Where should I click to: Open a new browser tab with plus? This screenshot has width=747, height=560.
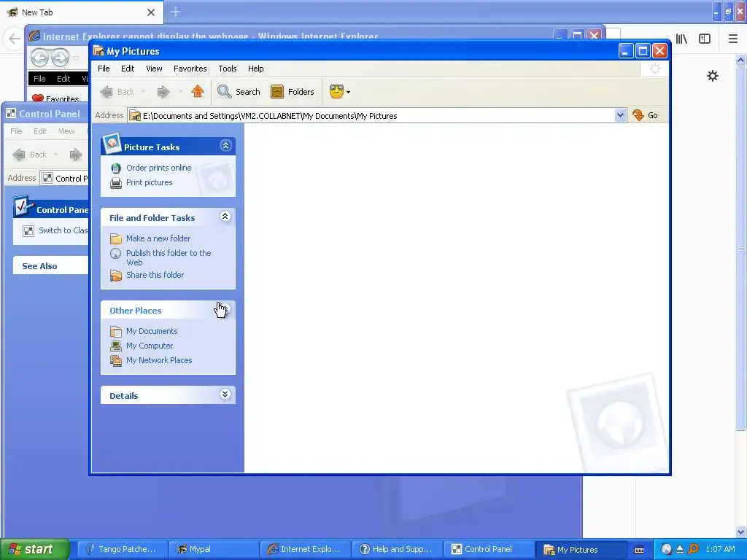pyautogui.click(x=176, y=12)
